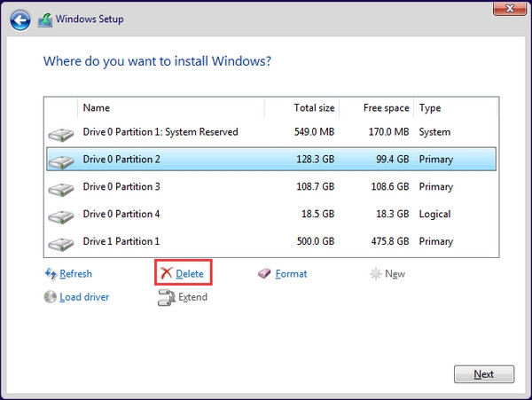Click the New partition link
532x400 pixels.
tap(395, 274)
